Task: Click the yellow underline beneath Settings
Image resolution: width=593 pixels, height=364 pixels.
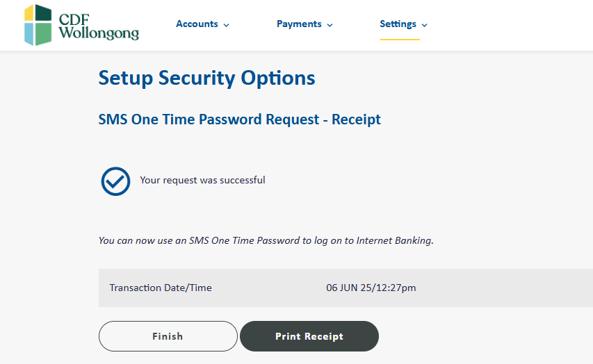Action: tap(400, 40)
